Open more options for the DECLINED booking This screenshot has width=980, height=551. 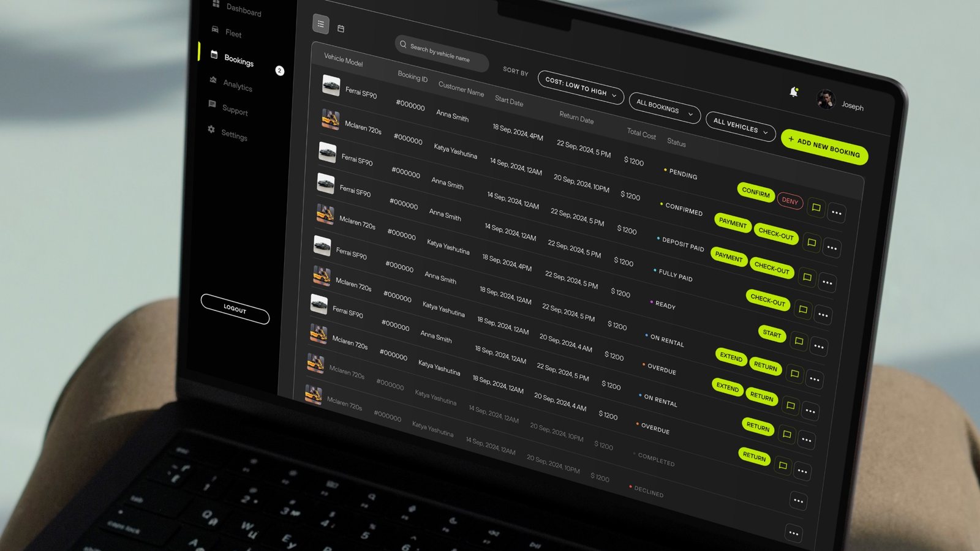[794, 533]
